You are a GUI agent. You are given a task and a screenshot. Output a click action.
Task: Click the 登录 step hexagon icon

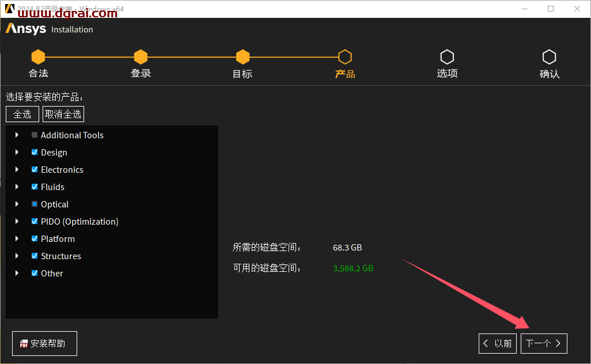[141, 57]
